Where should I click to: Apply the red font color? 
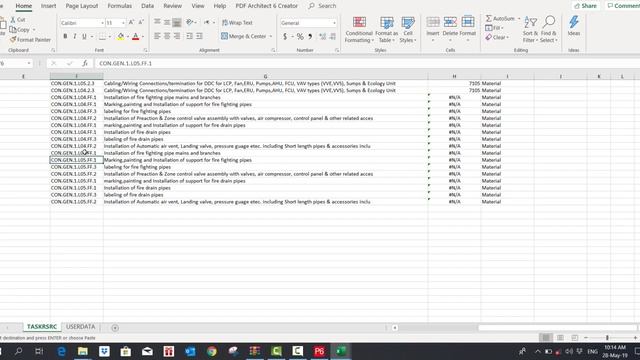click(136, 36)
